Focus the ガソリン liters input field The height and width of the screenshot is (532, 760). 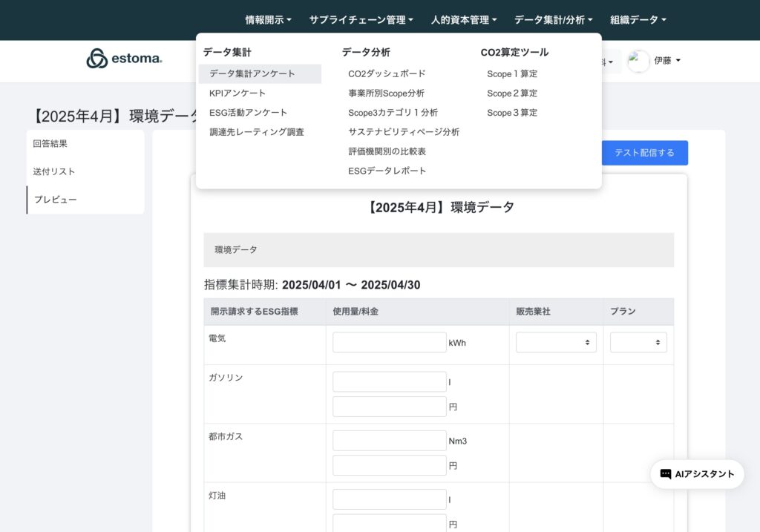[389, 381]
